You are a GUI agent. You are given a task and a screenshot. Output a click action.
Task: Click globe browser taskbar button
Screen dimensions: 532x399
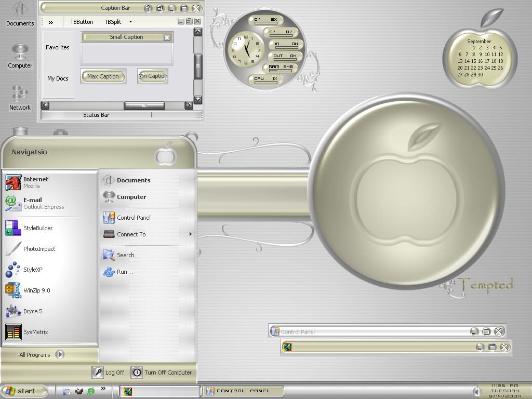159,391
